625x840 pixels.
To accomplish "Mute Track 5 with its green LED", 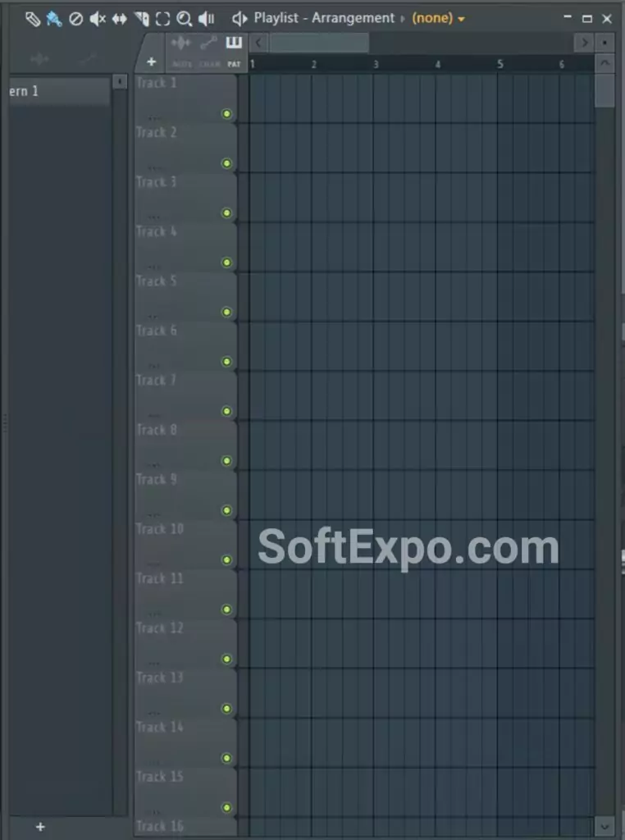I will pyautogui.click(x=226, y=312).
